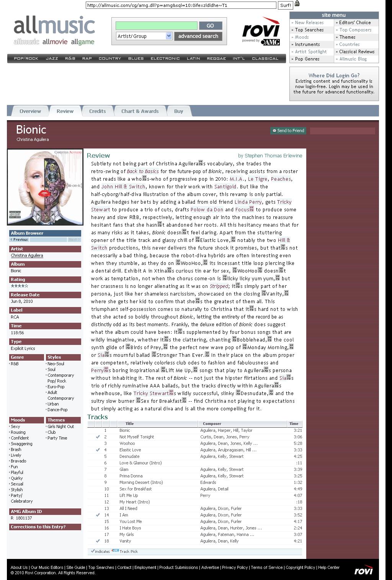Image resolution: width=392 pixels, height=580 pixels.
Task: Click Editors' Choice in site menu
Action: 355,23
